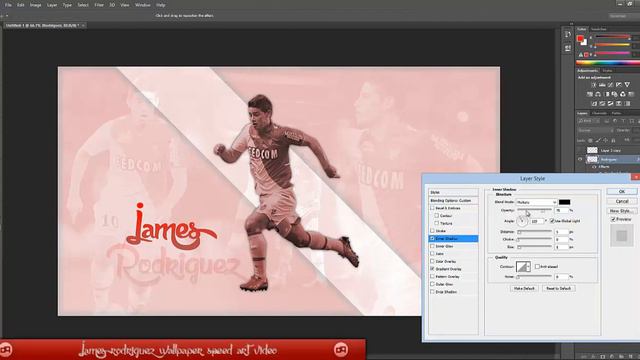Click the color spectrum ramp bar

click(608, 63)
